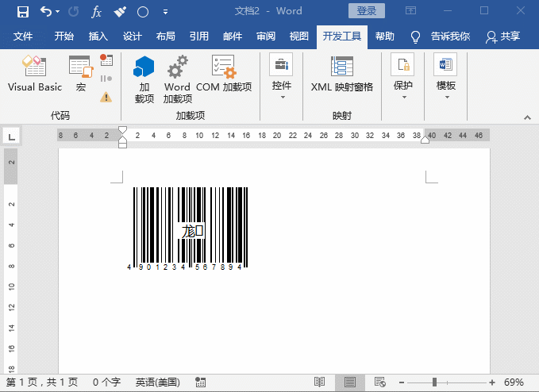This screenshot has width=539, height=392.
Task: Open COM 加载项 dialog
Action: (x=224, y=74)
